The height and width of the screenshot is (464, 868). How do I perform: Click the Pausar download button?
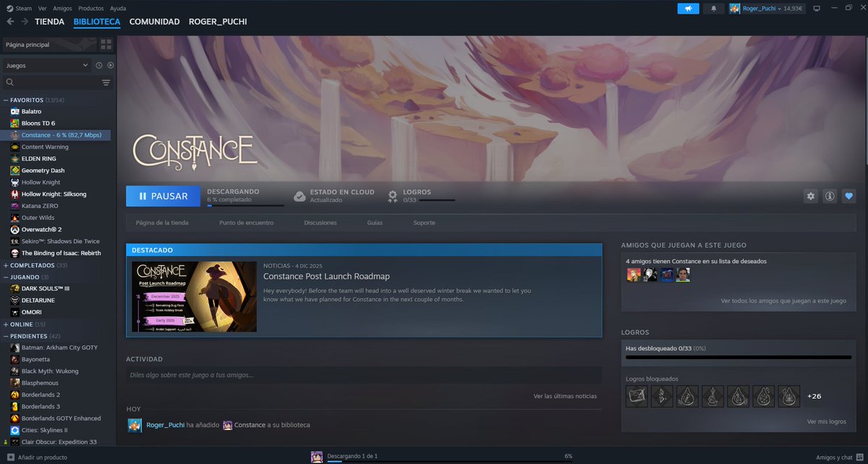(x=163, y=195)
